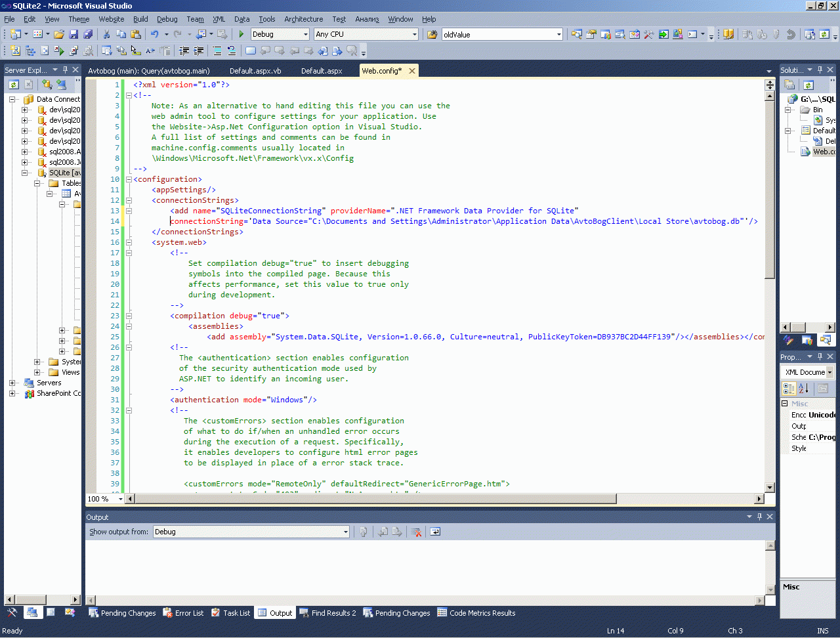Viewport: 840px width, 638px height.
Task: Click the Cut scissors icon
Action: coord(106,34)
